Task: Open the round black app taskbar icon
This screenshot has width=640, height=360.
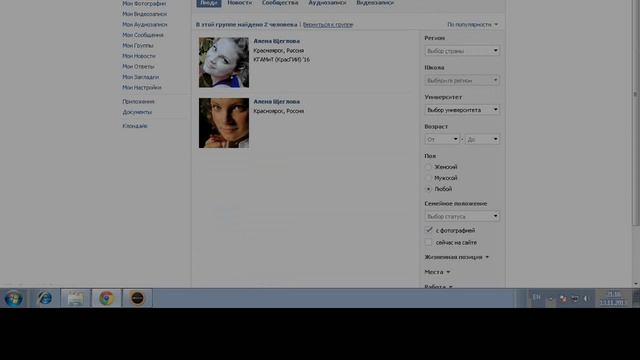Action: click(x=138, y=298)
